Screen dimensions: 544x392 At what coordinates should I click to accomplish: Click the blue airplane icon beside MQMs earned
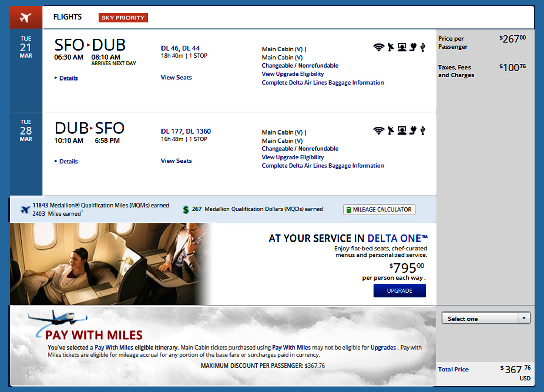tap(25, 210)
